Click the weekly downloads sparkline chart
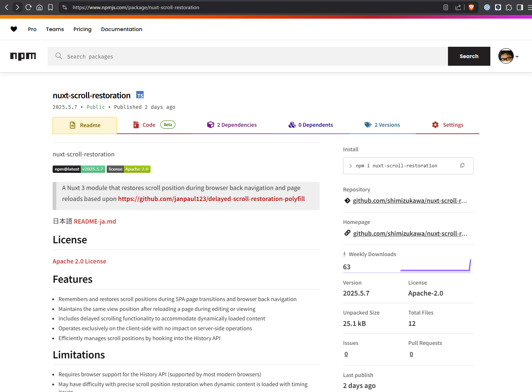Screen dimensions: 532x392 [x=436, y=266]
